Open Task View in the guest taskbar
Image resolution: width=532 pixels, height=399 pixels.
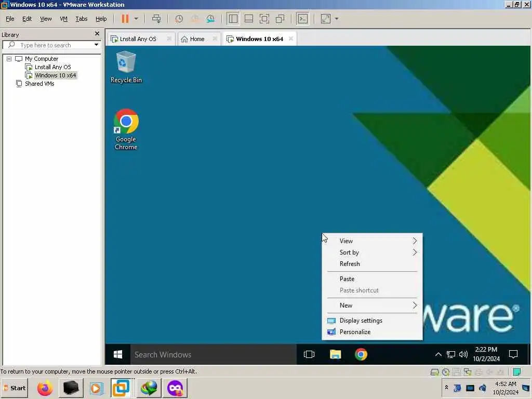309,354
